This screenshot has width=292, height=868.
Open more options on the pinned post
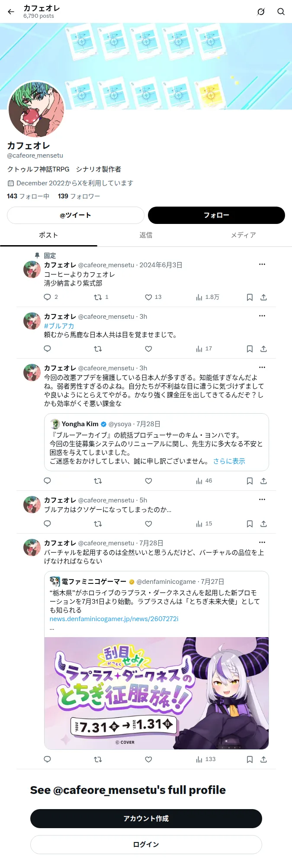pos(262,264)
